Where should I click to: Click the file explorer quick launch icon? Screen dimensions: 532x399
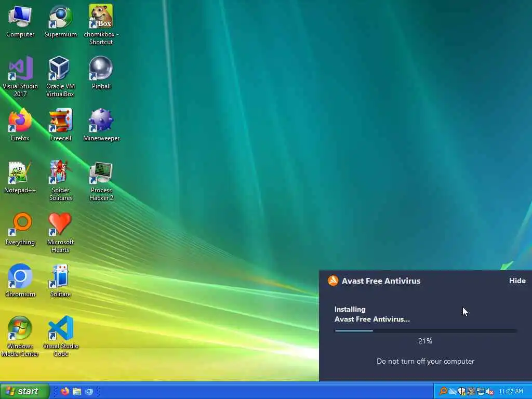pos(77,391)
